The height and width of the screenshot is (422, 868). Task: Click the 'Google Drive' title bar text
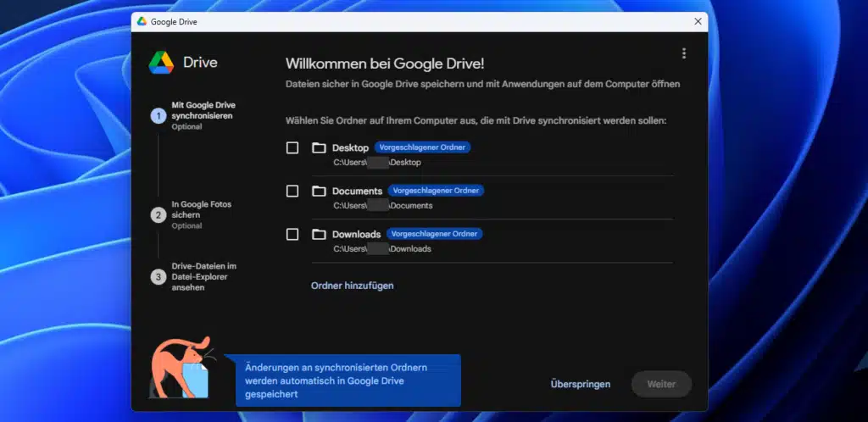(x=174, y=21)
